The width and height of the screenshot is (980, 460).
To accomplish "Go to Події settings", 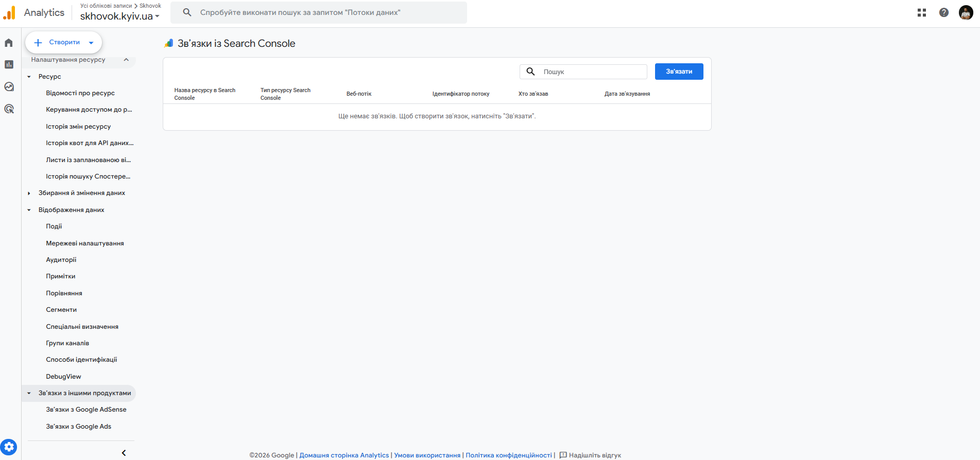I will [x=54, y=226].
